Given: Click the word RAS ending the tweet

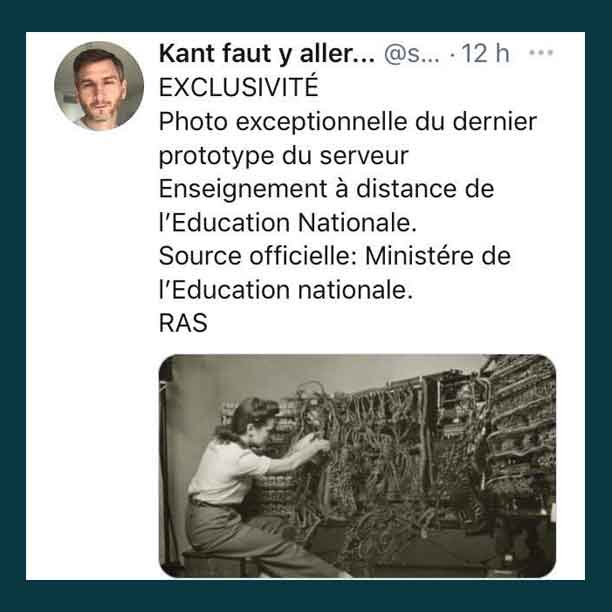Looking at the screenshot, I should point(183,323).
